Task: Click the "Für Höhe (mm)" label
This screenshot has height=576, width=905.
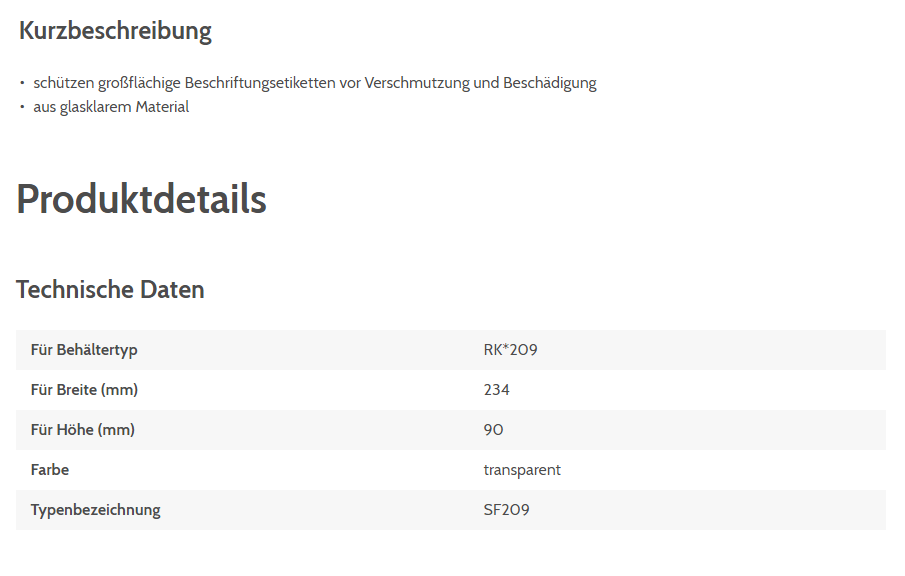Action: tap(82, 430)
